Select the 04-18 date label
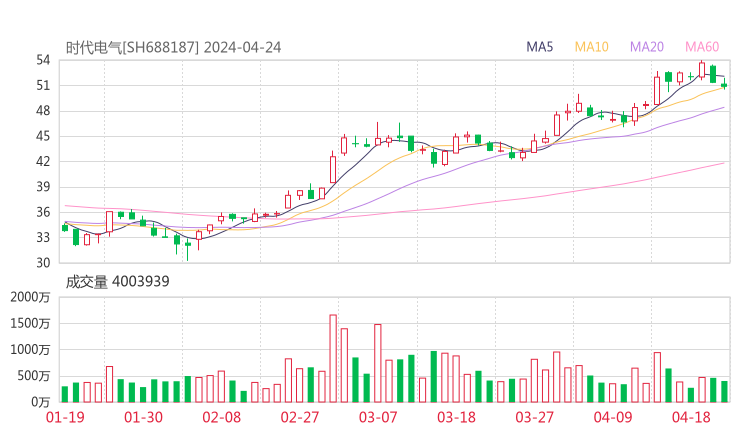This screenshot has width=740, height=440. 691,417
